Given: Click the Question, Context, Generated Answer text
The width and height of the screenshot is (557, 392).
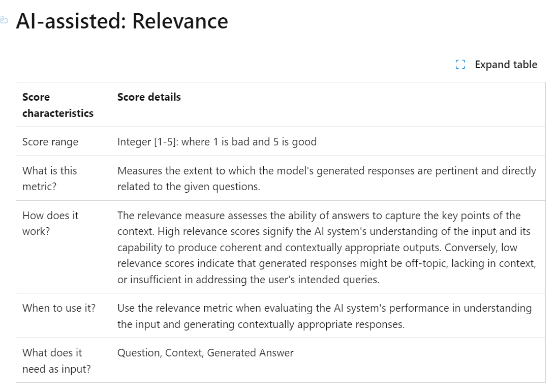Looking at the screenshot, I should click(x=205, y=352).
